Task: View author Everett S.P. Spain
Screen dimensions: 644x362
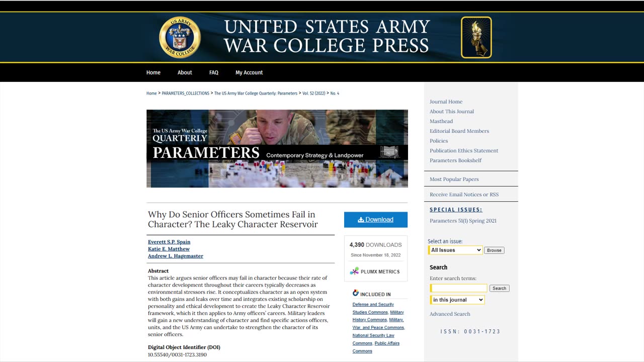Action: [169, 242]
